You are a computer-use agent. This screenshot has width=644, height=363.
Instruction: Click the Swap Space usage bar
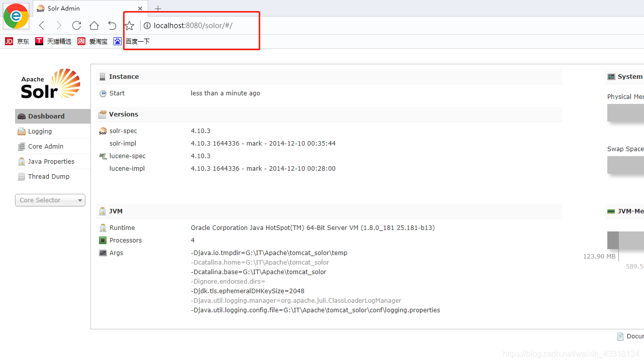coord(625,165)
